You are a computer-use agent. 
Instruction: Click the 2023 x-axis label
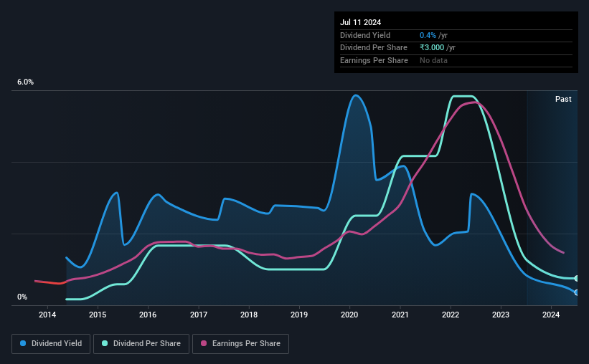click(501, 315)
